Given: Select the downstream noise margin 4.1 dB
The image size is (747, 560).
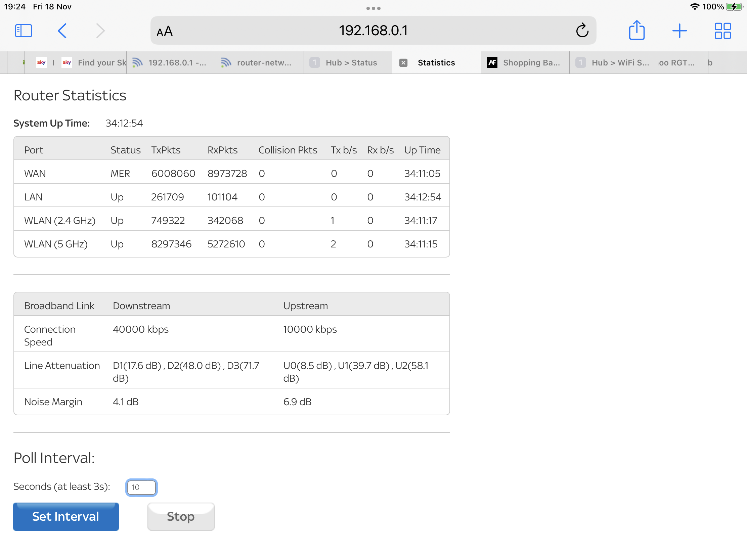Looking at the screenshot, I should 126,402.
